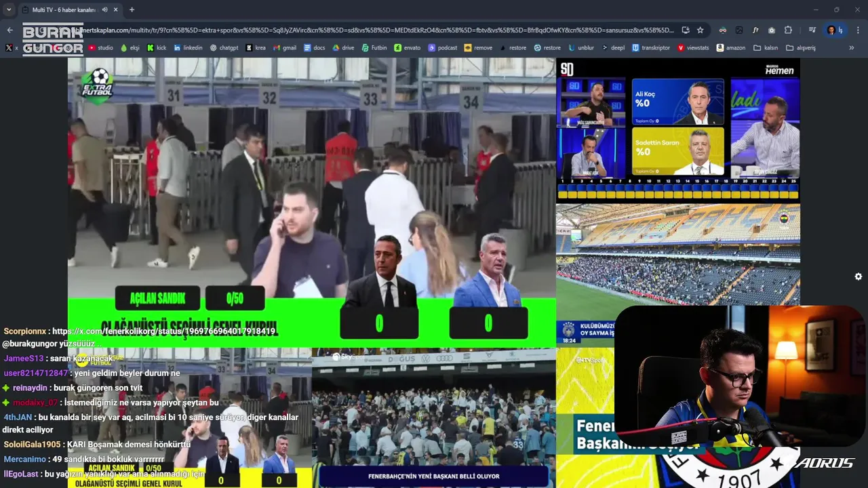
Task: Open the transkriptor bookmark
Action: click(651, 48)
